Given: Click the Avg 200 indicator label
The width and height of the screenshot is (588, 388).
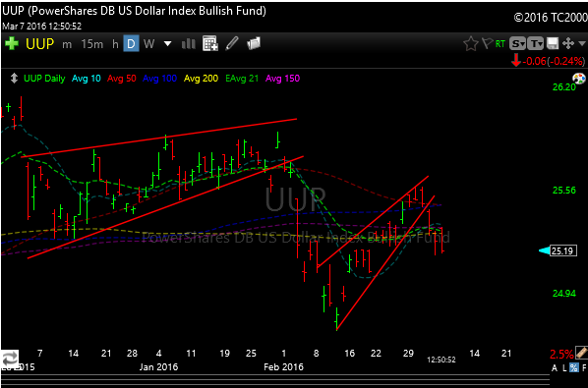Looking at the screenshot, I should coord(201,79).
